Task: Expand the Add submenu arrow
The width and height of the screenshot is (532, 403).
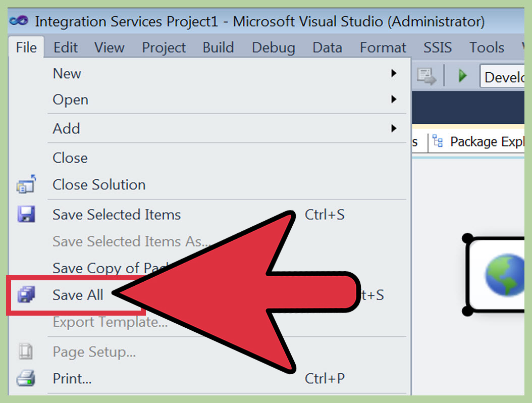Action: point(394,129)
